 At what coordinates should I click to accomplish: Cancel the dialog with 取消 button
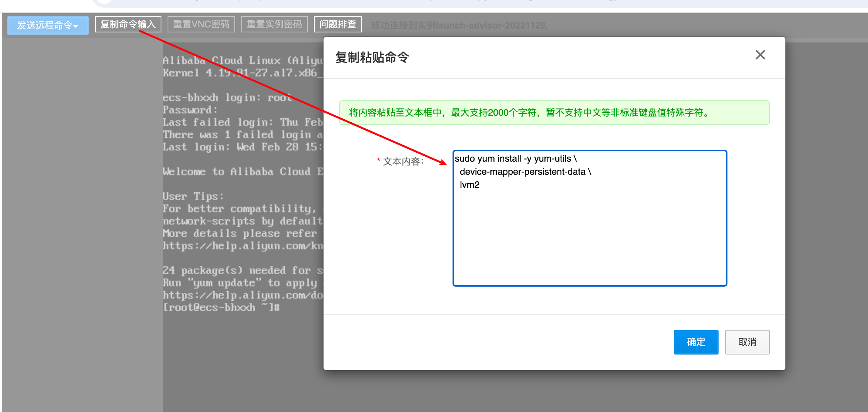[747, 342]
